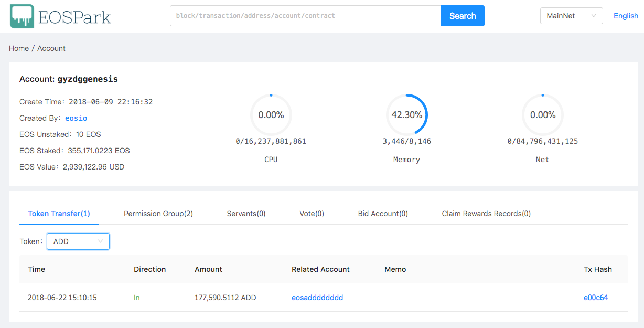
Task: Click the search input field
Action: (304, 16)
